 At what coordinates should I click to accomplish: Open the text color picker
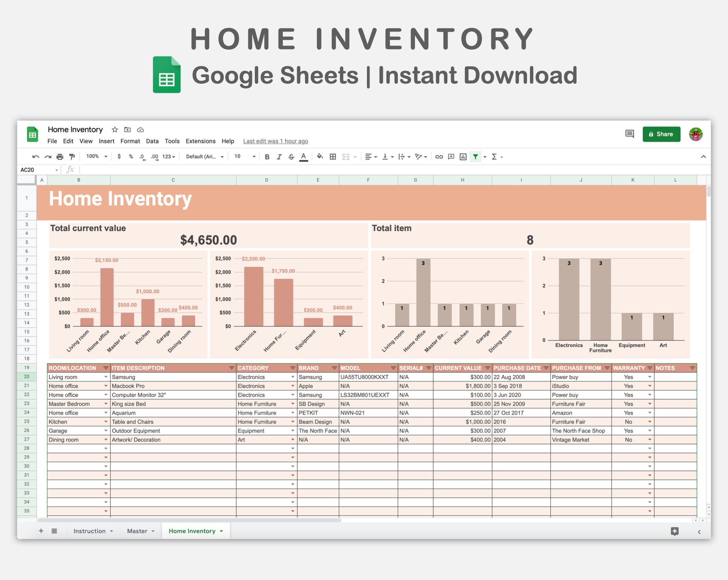[304, 157]
